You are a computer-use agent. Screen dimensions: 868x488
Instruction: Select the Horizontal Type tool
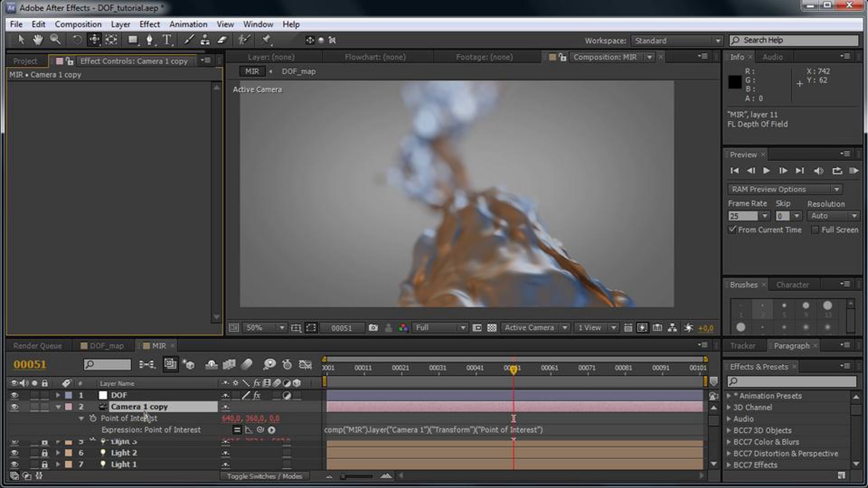point(167,40)
